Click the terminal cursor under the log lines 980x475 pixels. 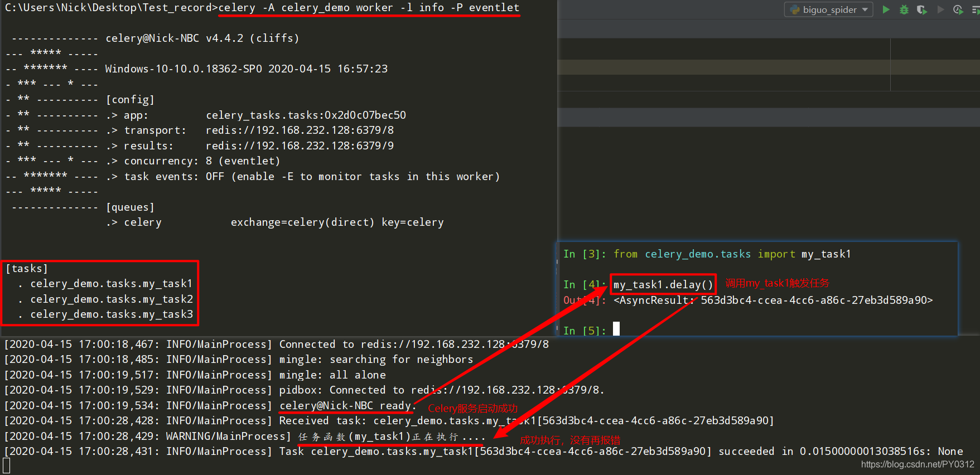click(7, 466)
